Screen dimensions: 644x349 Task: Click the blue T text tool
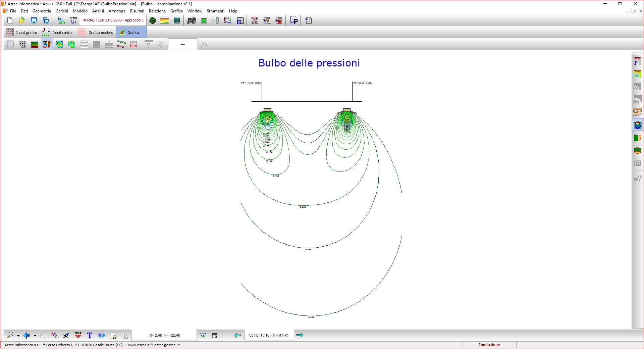[x=90, y=335]
